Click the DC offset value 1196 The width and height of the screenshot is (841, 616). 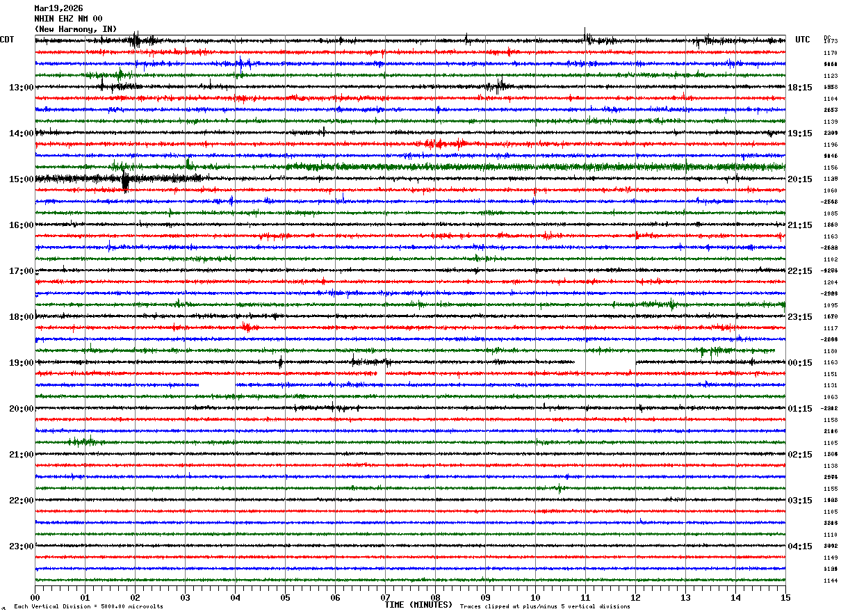pyautogui.click(x=831, y=145)
